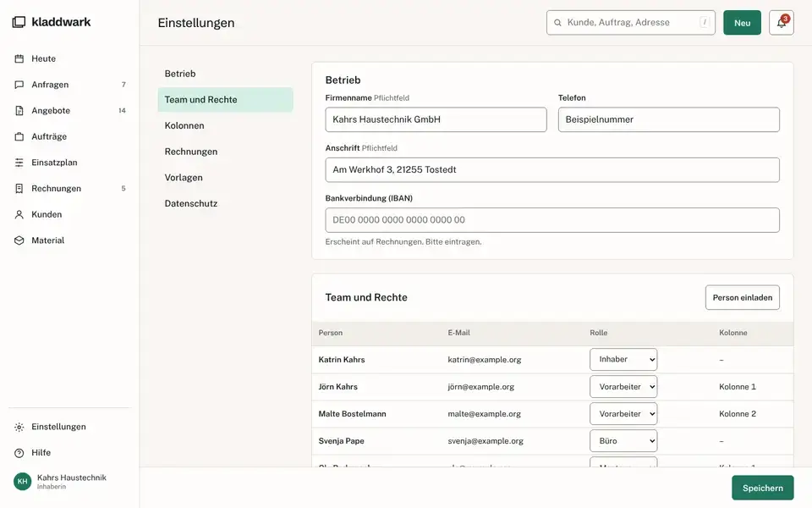Click the Kunden person icon
812x508 pixels.
point(19,214)
